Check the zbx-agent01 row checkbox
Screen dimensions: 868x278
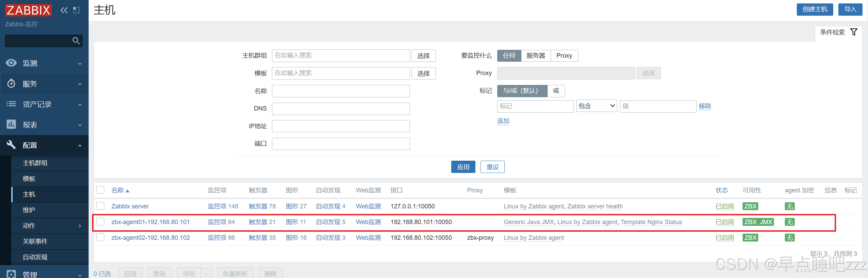click(x=101, y=222)
